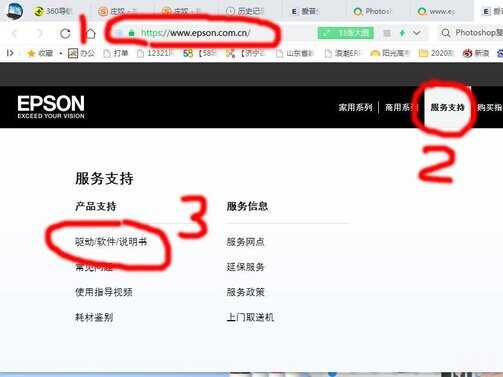Open the 家用系列 navigation menu
Screen dimensions: 503x377
355,107
